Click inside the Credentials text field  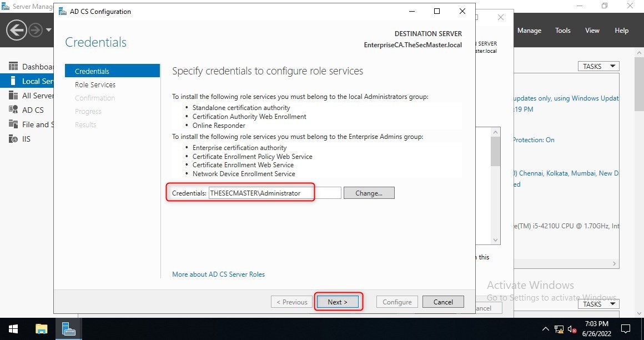click(x=275, y=193)
